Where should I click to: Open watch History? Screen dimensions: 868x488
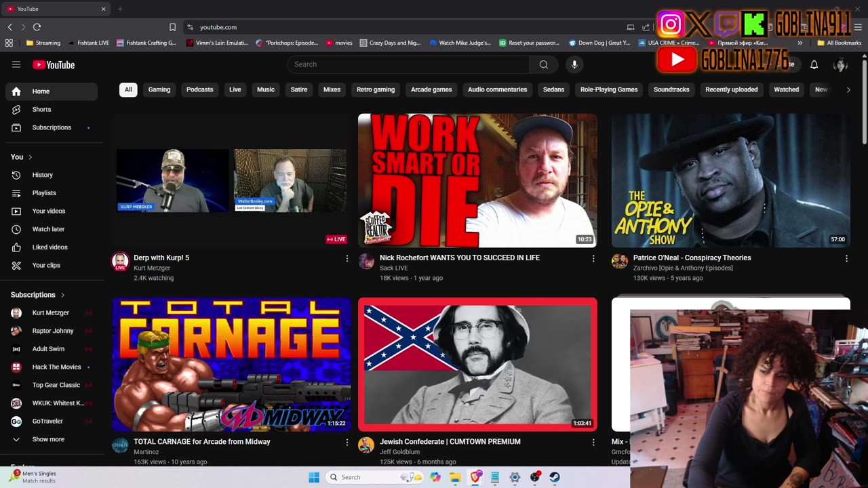[52, 175]
